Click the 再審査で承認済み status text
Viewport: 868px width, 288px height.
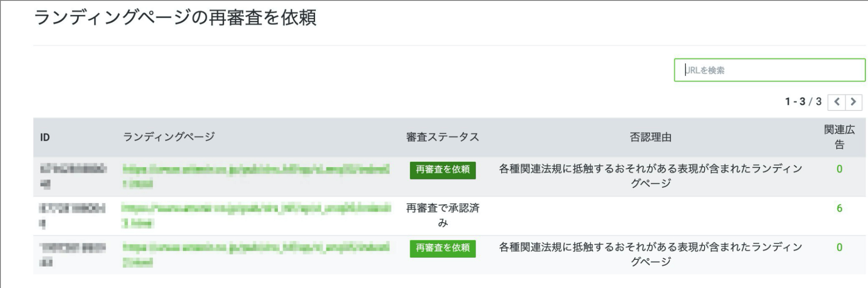[443, 215]
